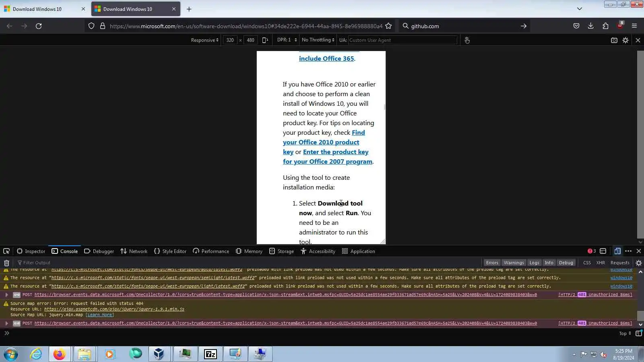Bookmark this page with the star icon
This screenshot has width=644, height=362.
tap(388, 26)
